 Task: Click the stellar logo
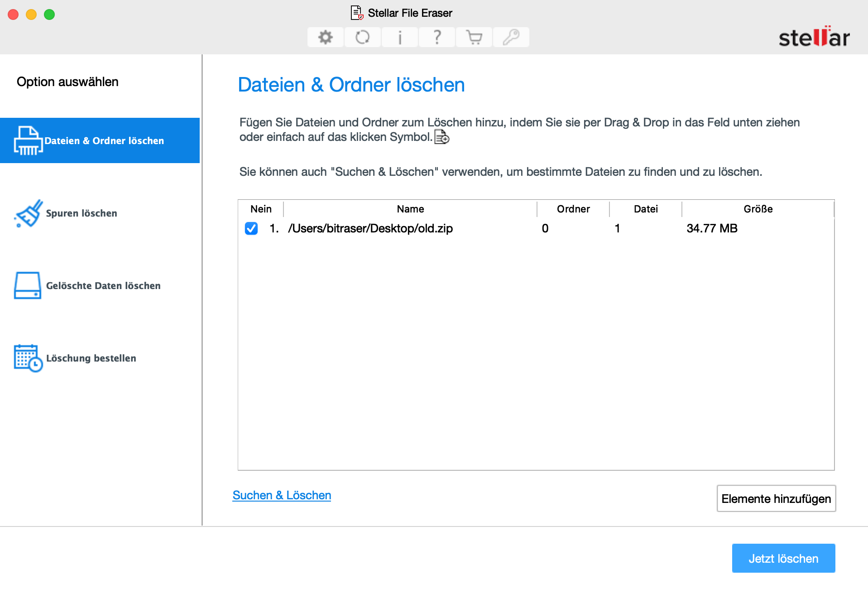pos(814,37)
